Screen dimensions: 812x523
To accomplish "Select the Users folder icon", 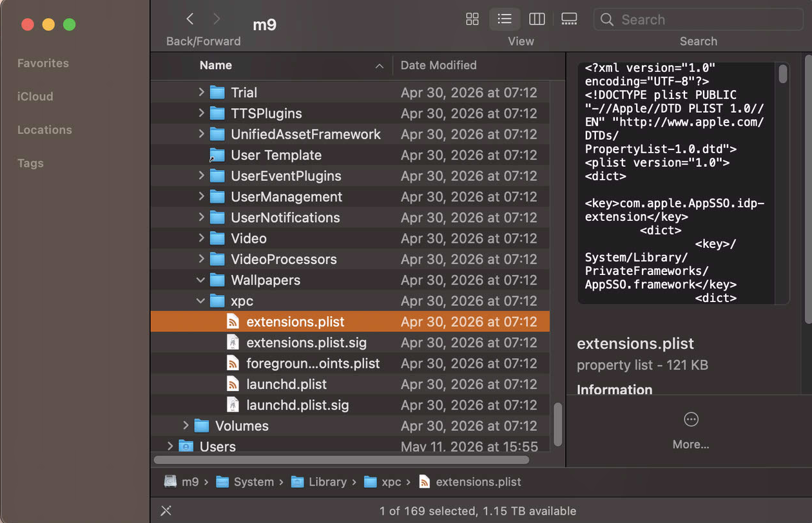I will coord(186,446).
